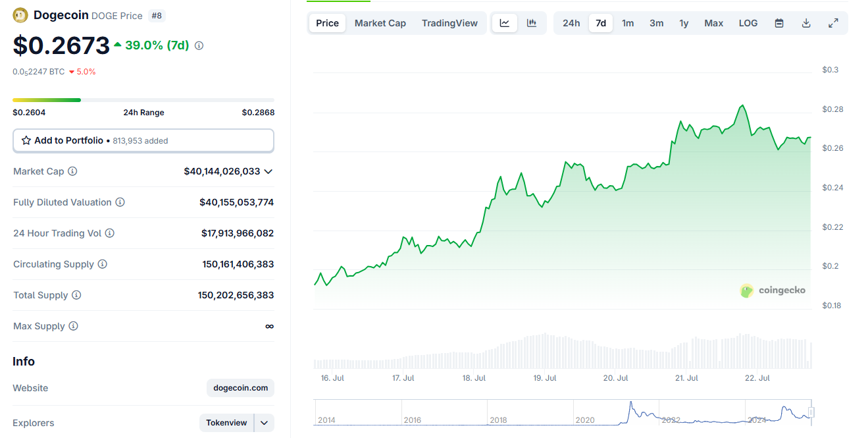Viewport: 868px width, 438px height.
Task: Click the info icon beside Market Cap
Action: point(72,171)
